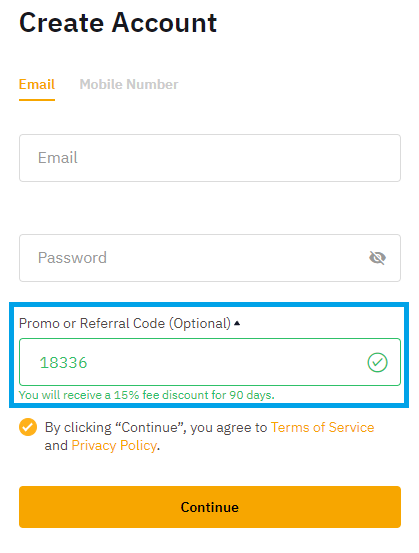Click the green checkmark validation icon
The height and width of the screenshot is (553, 419).
click(x=377, y=362)
